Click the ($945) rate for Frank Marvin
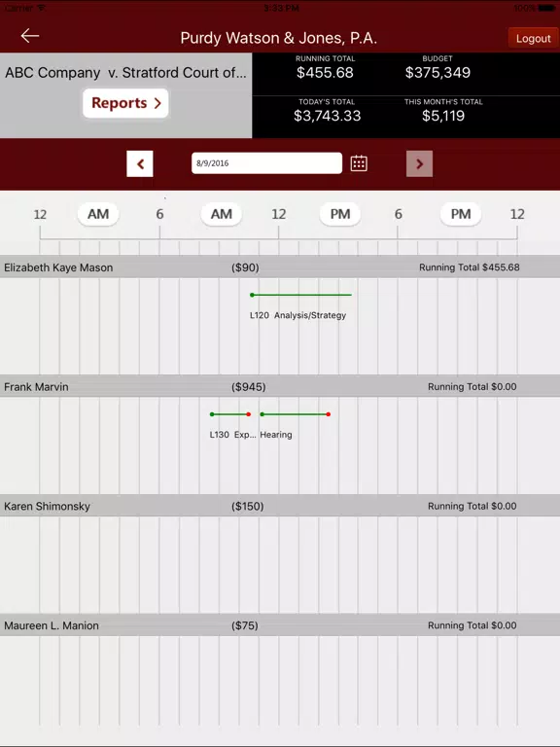Screen dimensions: 560x747 click(x=249, y=387)
